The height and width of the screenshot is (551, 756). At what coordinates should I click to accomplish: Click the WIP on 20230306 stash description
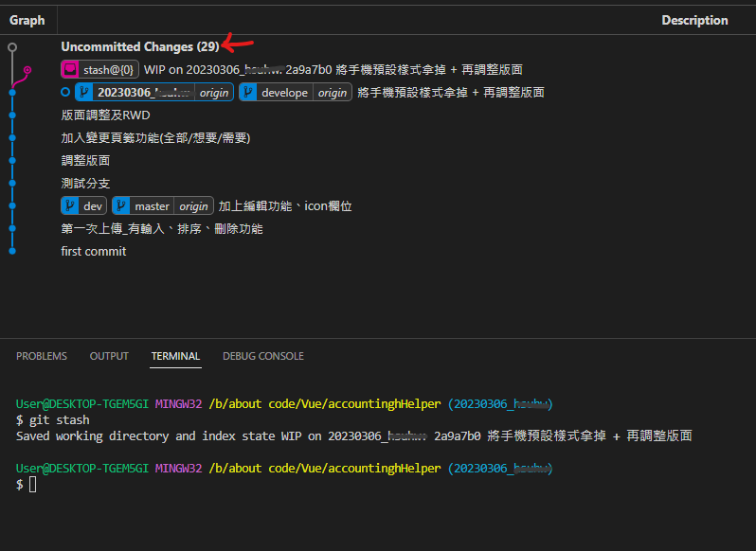pyautogui.click(x=333, y=69)
